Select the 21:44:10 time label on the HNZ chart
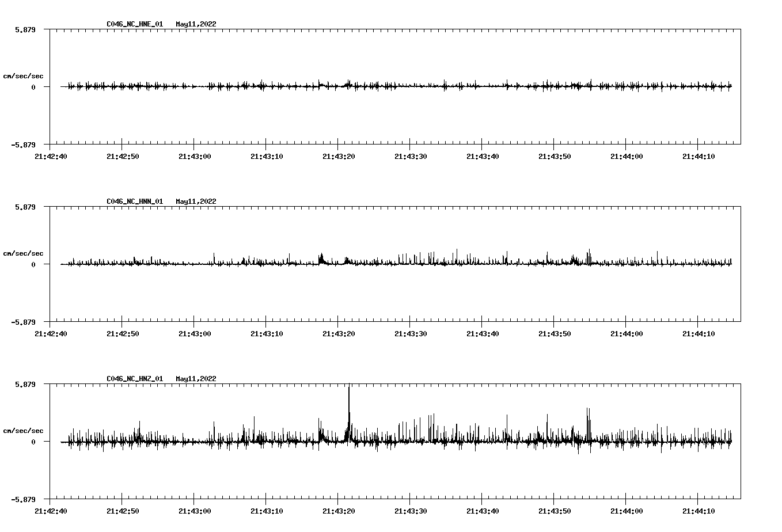Image resolution: width=782 pixels, height=532 pixels. 698,511
